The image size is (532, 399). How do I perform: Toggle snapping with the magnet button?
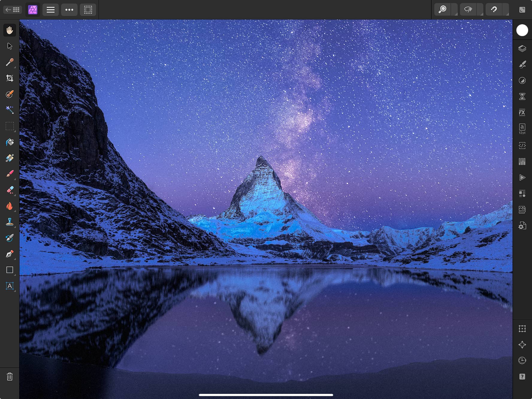pos(494,9)
